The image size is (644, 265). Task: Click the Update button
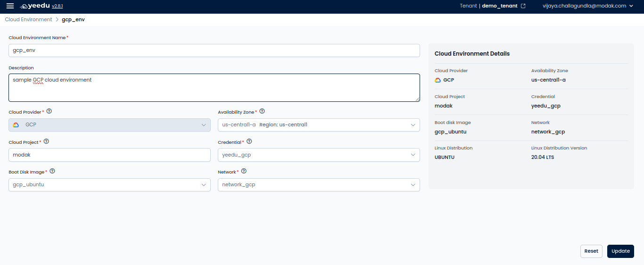[620, 251]
